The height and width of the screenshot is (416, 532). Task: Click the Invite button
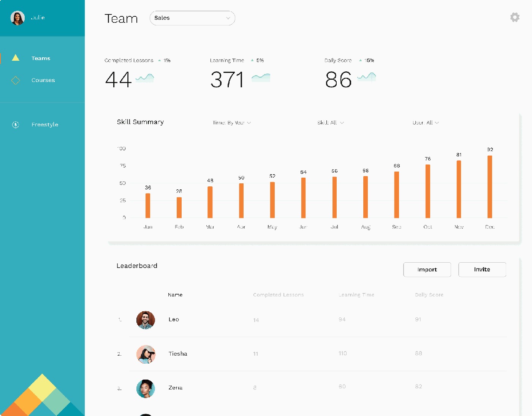(x=482, y=269)
